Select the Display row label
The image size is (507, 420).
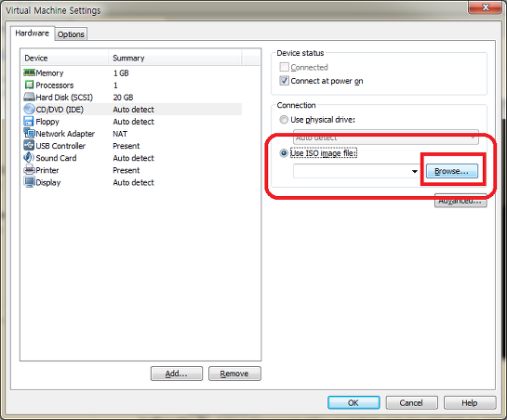(x=48, y=182)
